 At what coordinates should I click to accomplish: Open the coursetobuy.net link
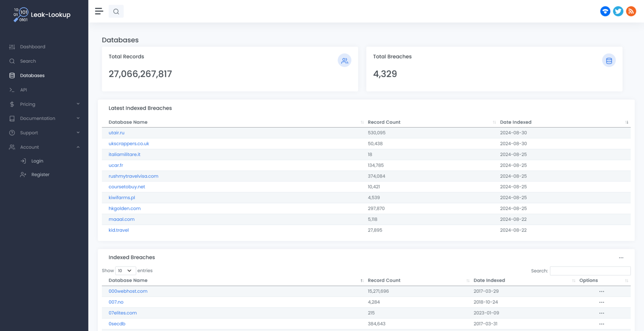pyautogui.click(x=127, y=187)
